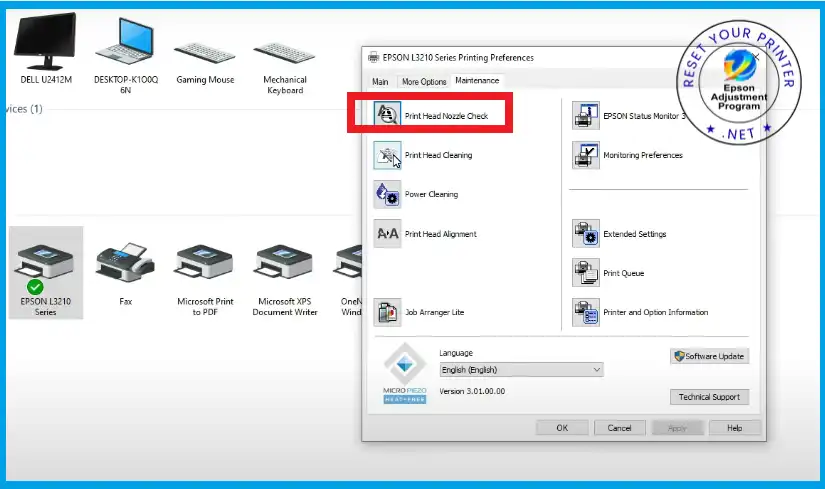The image size is (825, 489).
Task: Open the Job Arranger Lite icon
Action: click(387, 312)
